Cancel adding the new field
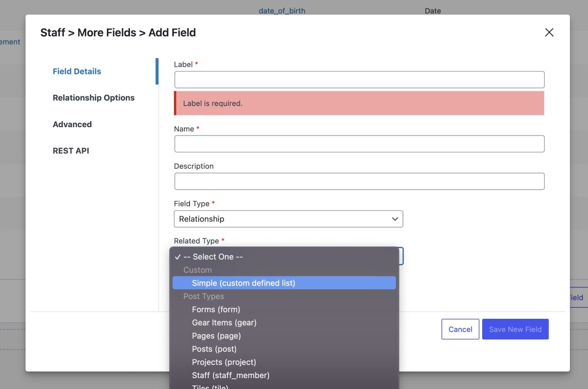Image resolution: width=588 pixels, height=389 pixels. coord(460,329)
